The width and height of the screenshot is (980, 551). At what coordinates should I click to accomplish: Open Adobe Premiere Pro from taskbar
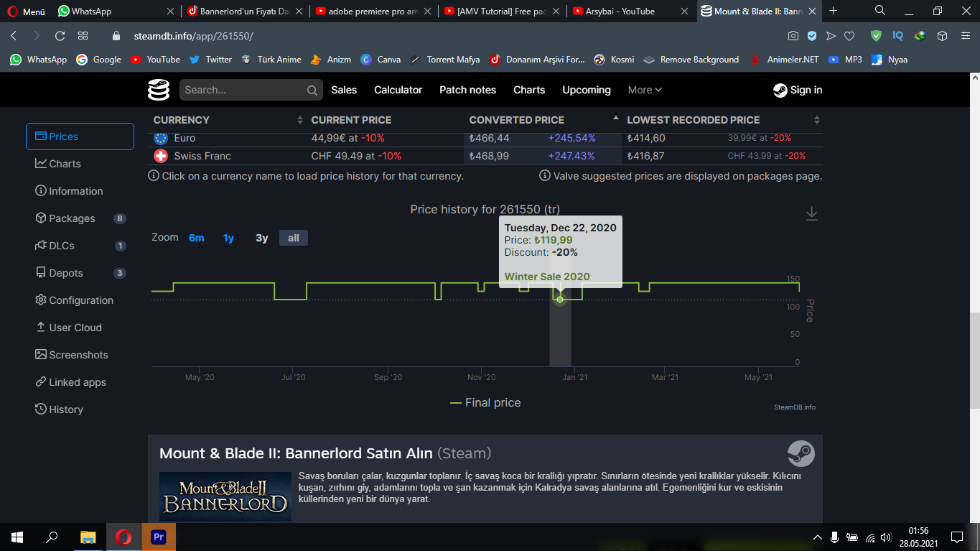159,537
